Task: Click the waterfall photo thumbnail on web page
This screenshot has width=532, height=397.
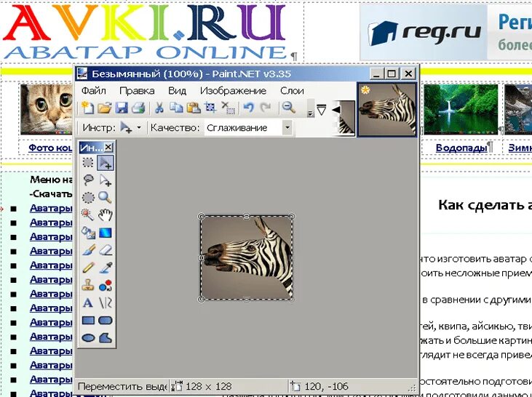Action: click(x=461, y=110)
